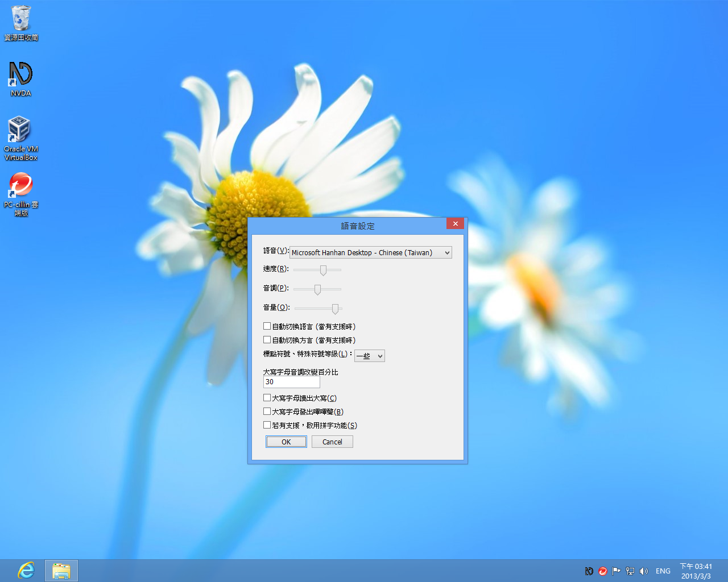Click the Action Center flag tray icon
The width and height of the screenshot is (728, 582).
point(616,571)
